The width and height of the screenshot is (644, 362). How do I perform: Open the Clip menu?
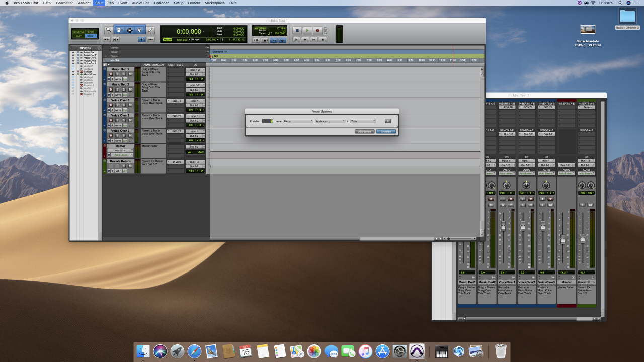(x=111, y=3)
